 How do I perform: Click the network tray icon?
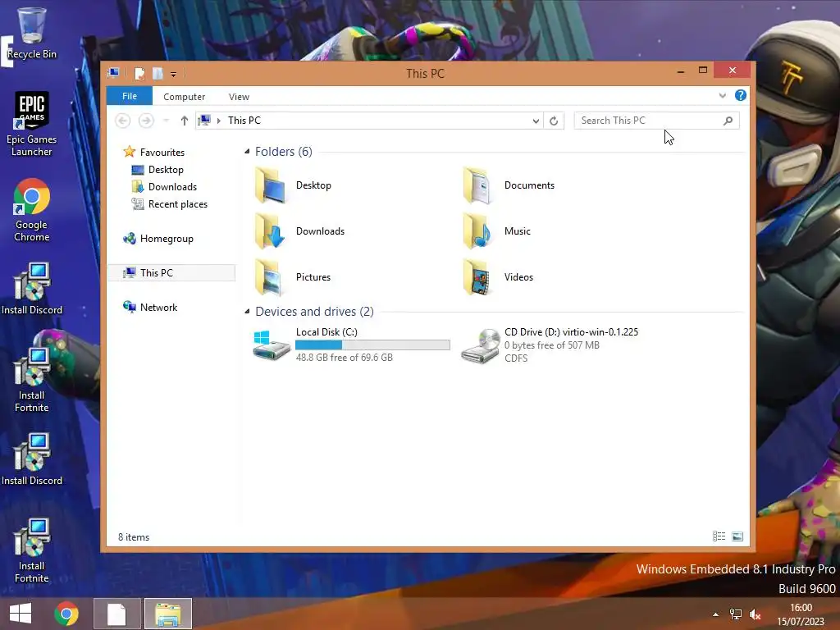tap(736, 614)
